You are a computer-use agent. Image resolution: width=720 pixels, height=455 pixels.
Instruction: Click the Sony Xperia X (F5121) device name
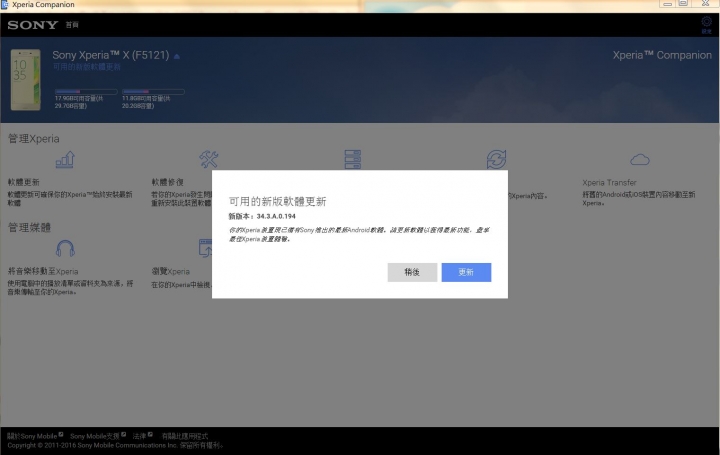[x=111, y=55]
